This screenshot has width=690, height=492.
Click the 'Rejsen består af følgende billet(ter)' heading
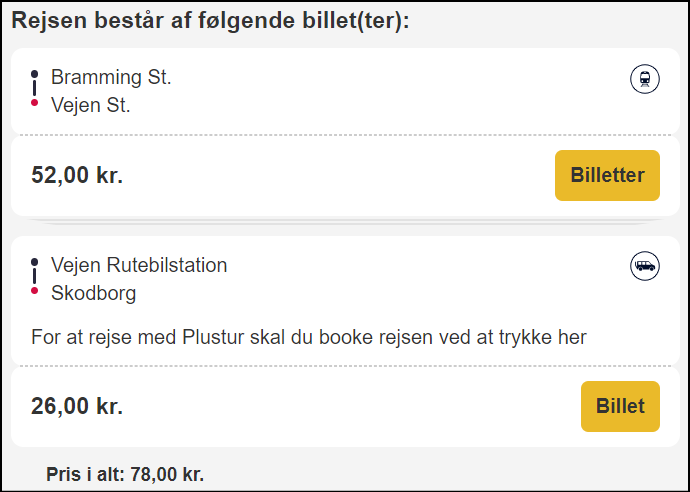[210, 21]
